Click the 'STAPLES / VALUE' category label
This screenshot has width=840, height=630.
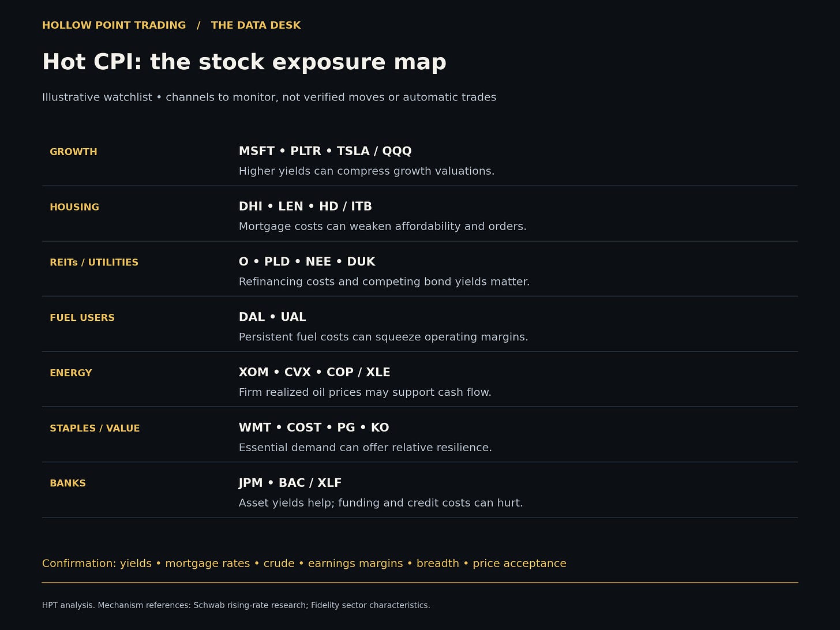tap(95, 428)
